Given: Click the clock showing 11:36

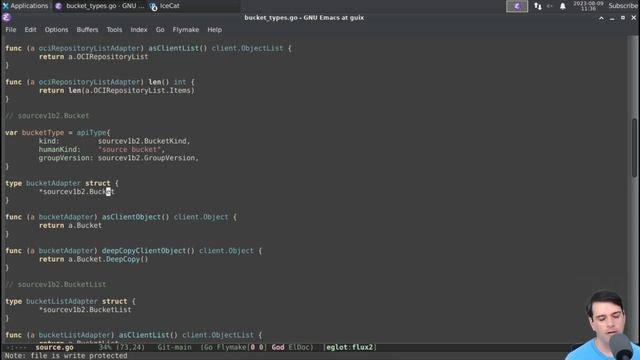Looking at the screenshot, I should click(x=588, y=6).
